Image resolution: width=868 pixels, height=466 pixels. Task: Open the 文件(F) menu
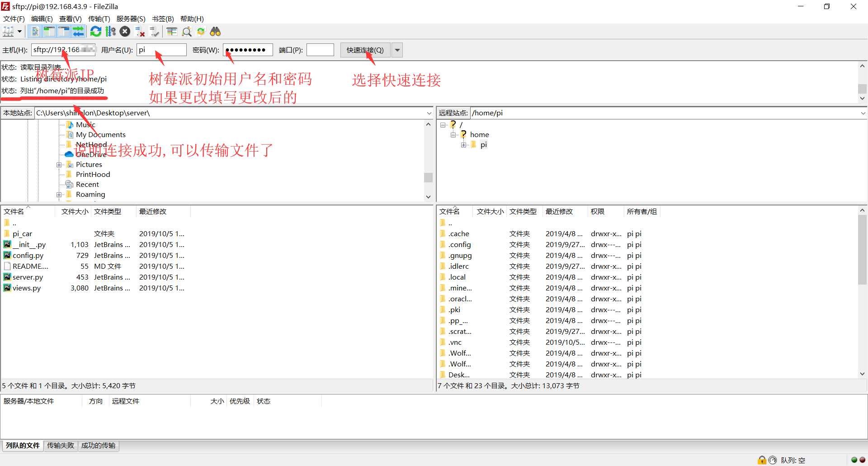coord(14,19)
